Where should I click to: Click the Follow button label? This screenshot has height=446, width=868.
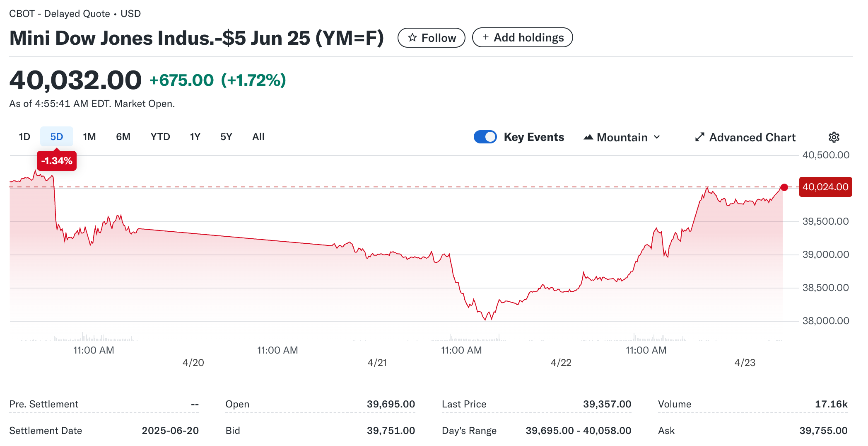(439, 38)
